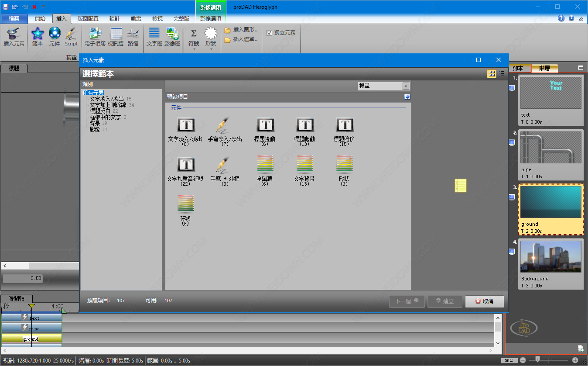The width and height of the screenshot is (588, 366).
Task: Choose 手寫 + 外框 (3) template icon
Action: [224, 165]
